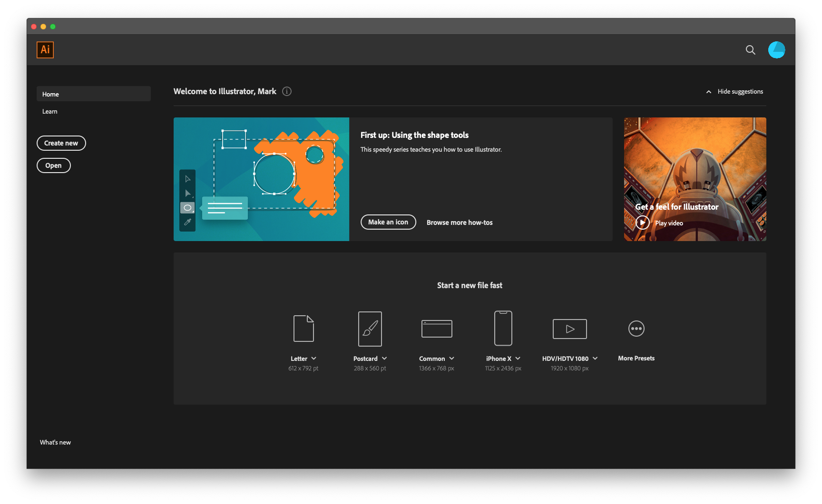This screenshot has width=822, height=504.
Task: Click the Open button
Action: (54, 165)
